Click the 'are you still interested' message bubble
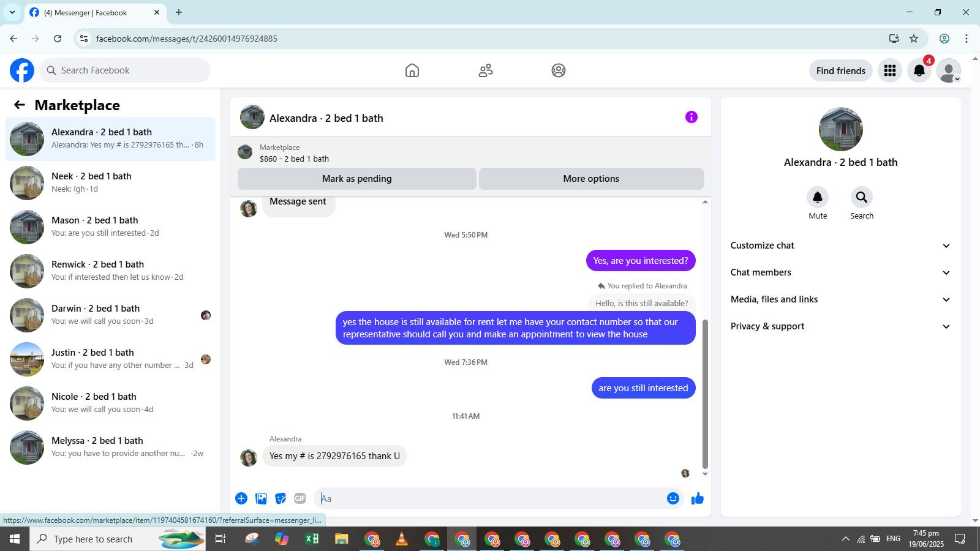Image resolution: width=980 pixels, height=551 pixels. [x=644, y=388]
